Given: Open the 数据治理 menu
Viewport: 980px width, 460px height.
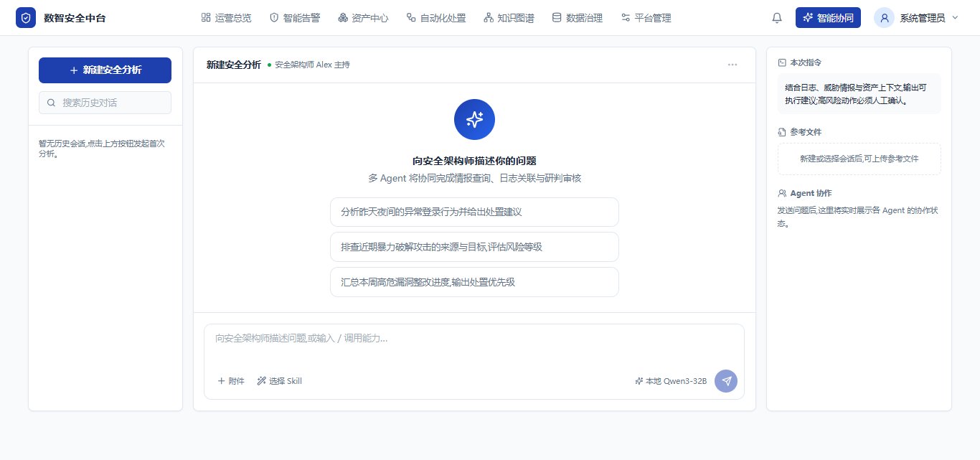Looking at the screenshot, I should click(x=578, y=18).
